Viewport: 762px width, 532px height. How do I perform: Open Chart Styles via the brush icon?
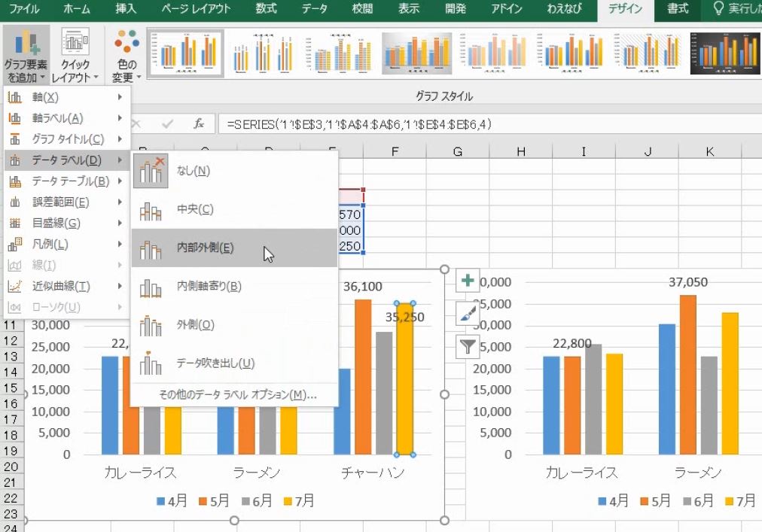(x=467, y=312)
